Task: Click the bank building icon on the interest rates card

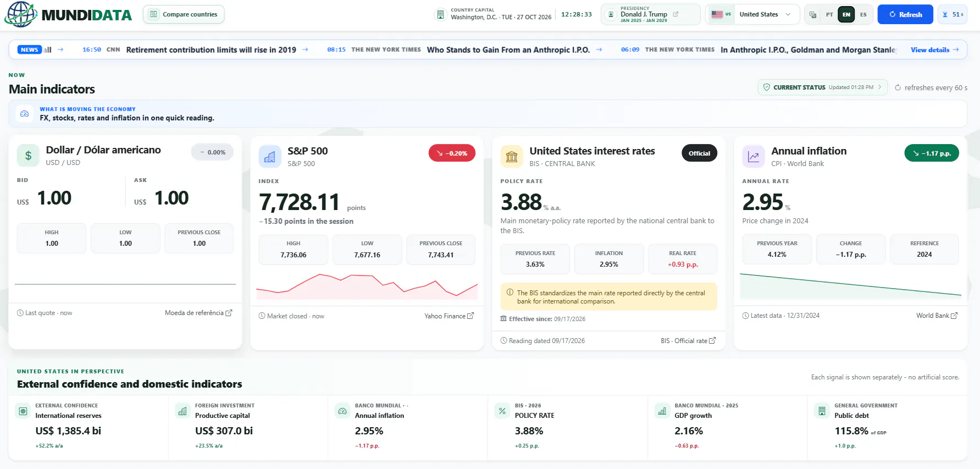Action: click(x=512, y=157)
